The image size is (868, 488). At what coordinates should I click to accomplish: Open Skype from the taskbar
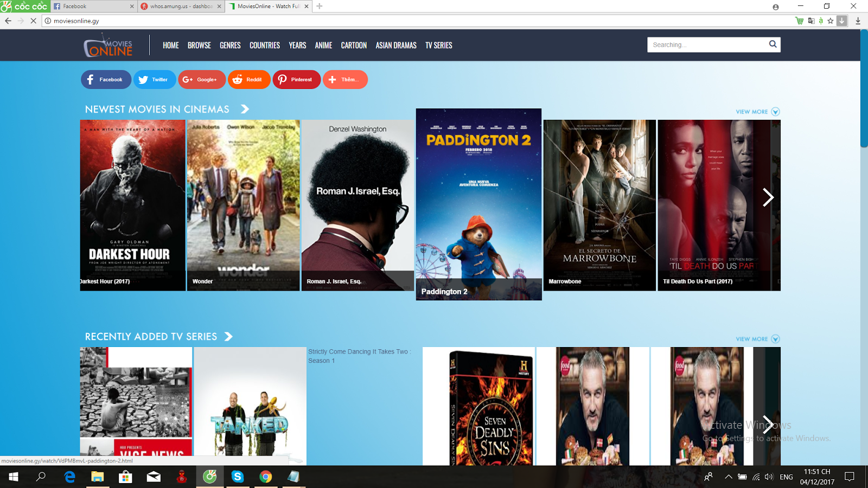(237, 477)
